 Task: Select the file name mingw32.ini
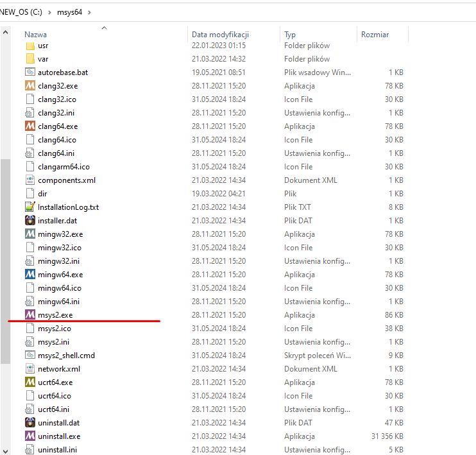coord(58,261)
